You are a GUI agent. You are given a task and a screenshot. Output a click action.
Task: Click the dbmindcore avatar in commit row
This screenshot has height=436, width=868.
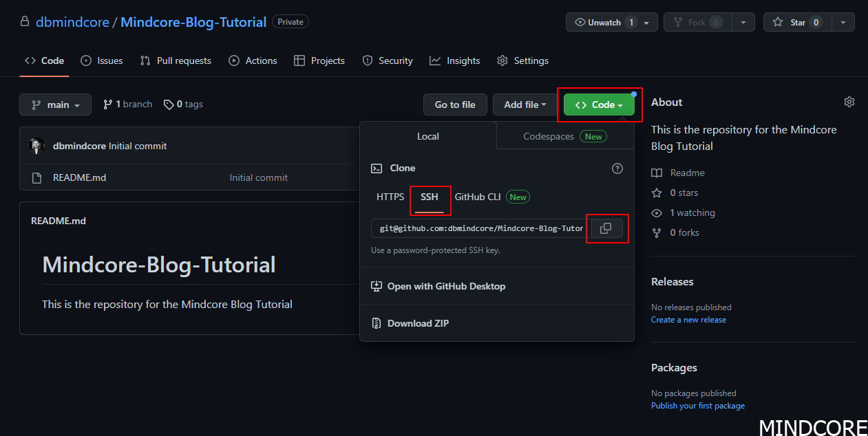pos(36,146)
